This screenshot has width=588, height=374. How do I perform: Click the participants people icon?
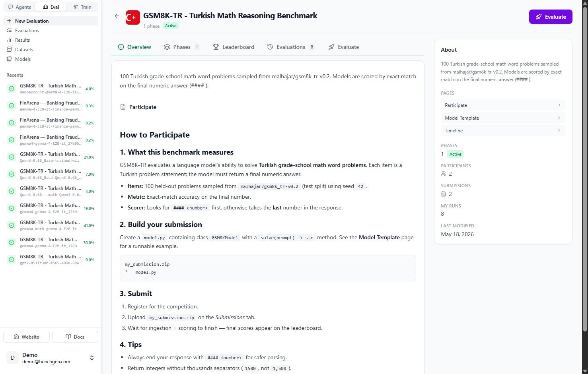(444, 174)
